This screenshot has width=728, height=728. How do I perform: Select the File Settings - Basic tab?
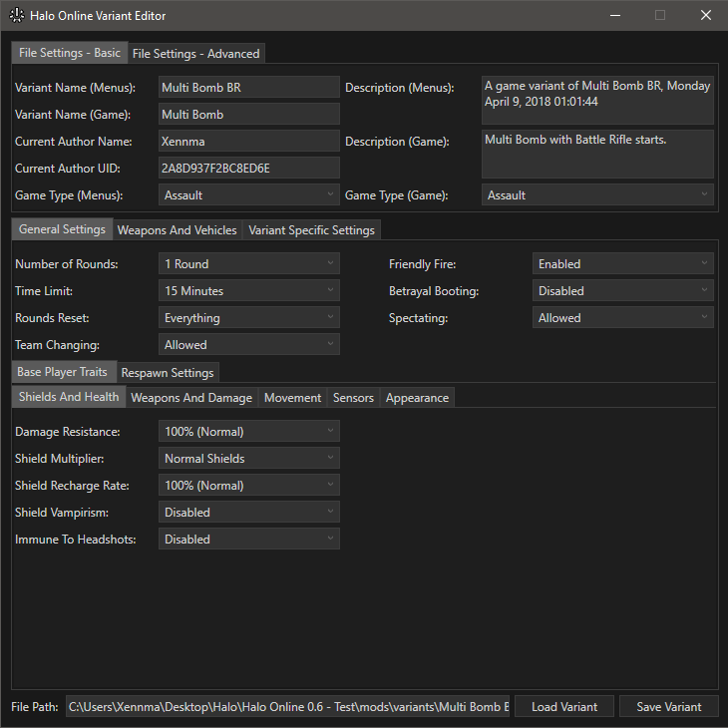70,53
